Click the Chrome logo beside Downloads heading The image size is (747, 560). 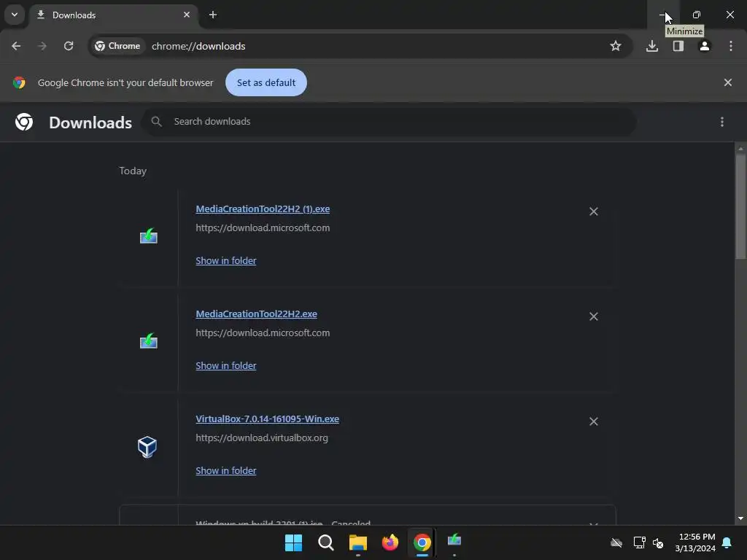[x=24, y=122]
